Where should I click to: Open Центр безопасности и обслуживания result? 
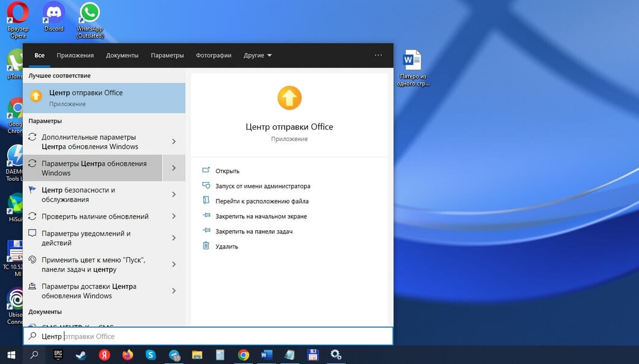coord(92,195)
